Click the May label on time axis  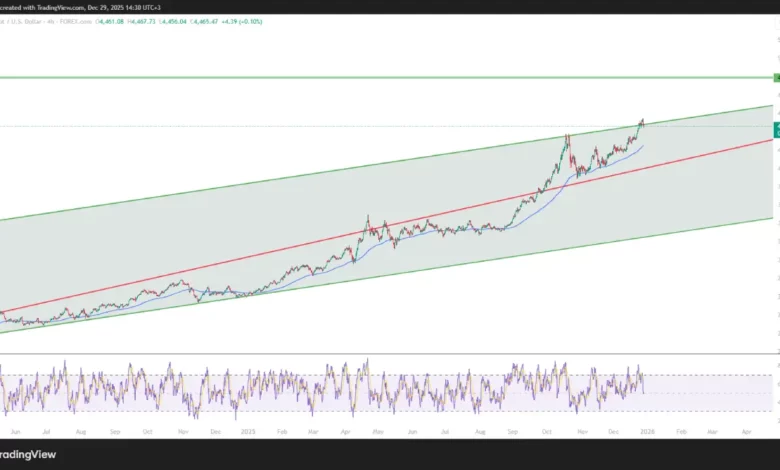tap(377, 430)
